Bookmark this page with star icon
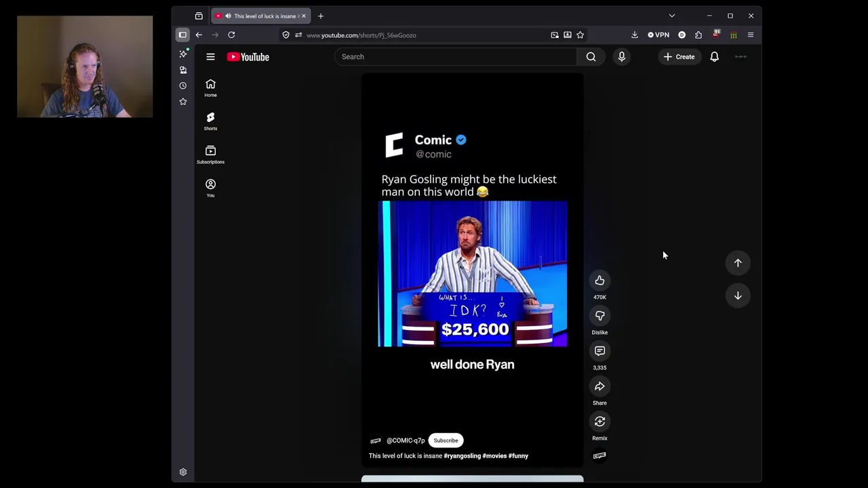 click(x=580, y=35)
